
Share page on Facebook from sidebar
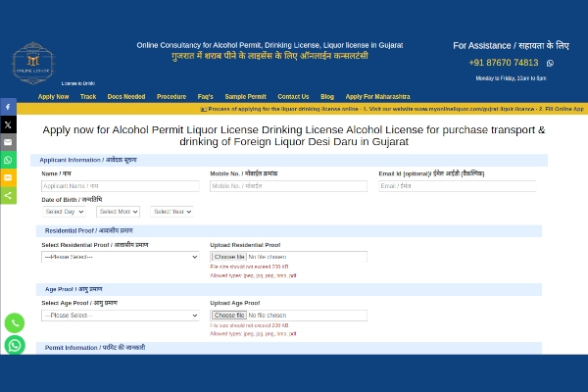8,107
